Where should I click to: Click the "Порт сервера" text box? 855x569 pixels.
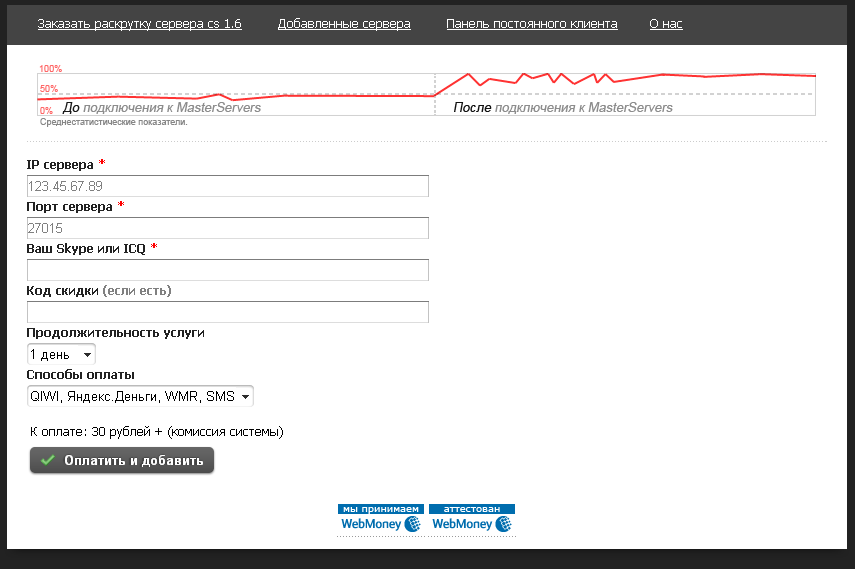pyautogui.click(x=227, y=228)
